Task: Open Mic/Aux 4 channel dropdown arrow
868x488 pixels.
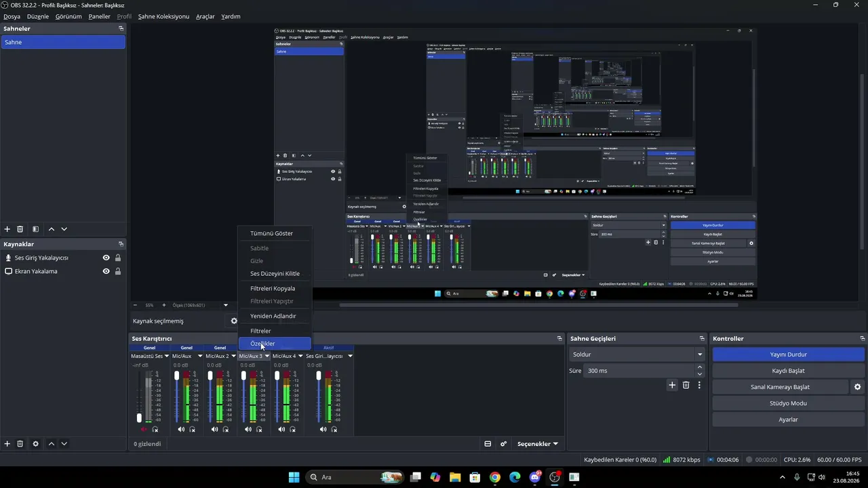Action: [x=300, y=356]
